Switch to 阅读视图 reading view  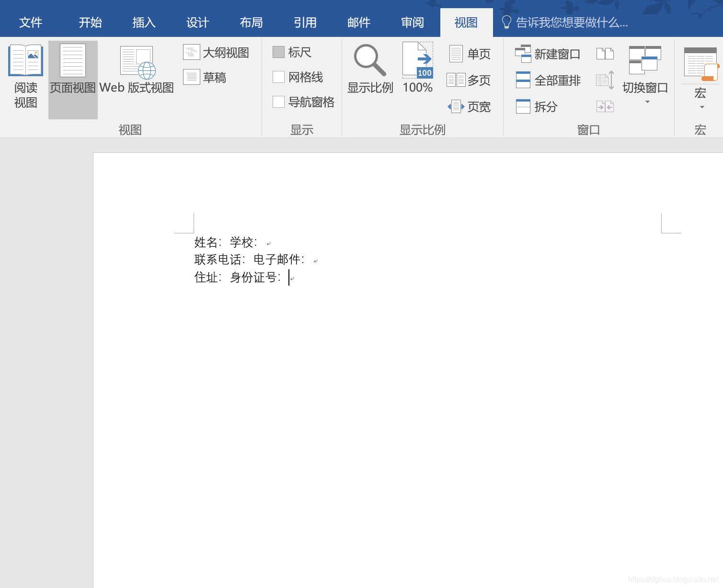pos(25,77)
